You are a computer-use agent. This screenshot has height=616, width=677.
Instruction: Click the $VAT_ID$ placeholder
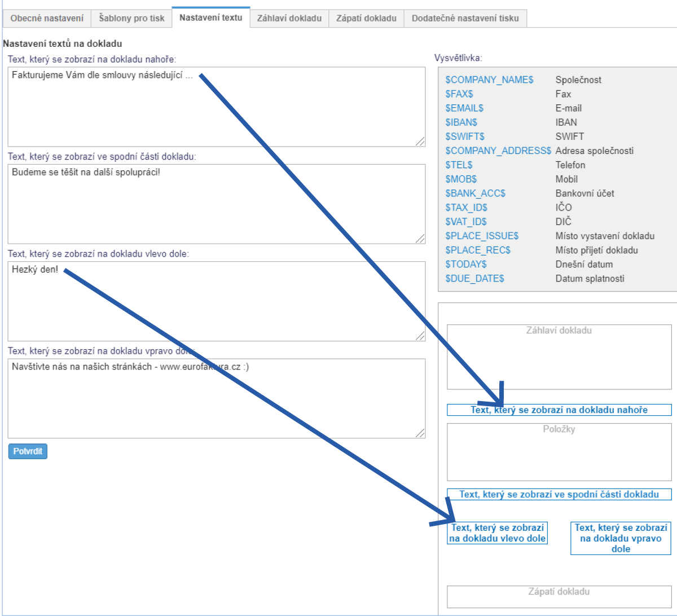(465, 222)
